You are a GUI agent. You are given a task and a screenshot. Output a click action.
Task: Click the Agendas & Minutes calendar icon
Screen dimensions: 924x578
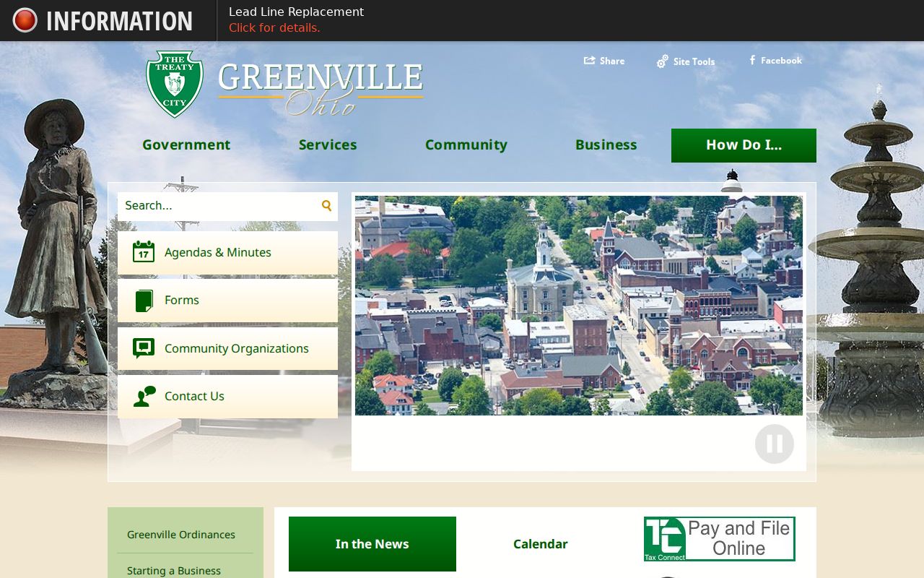pos(144,251)
